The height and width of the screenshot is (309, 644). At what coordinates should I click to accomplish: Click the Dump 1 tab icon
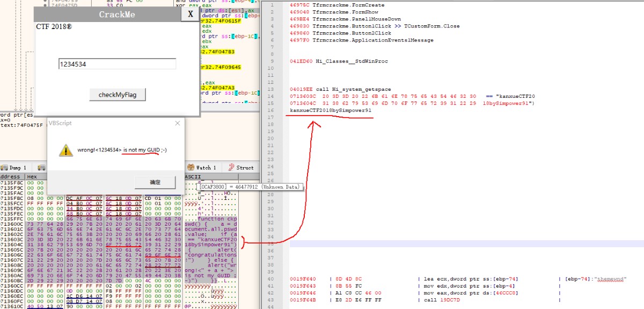4,167
